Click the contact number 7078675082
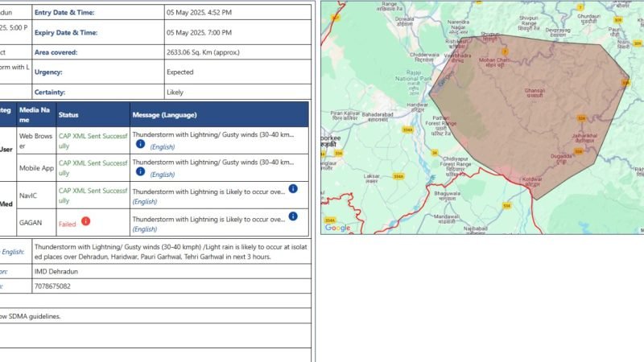The image size is (644, 362). (x=52, y=286)
